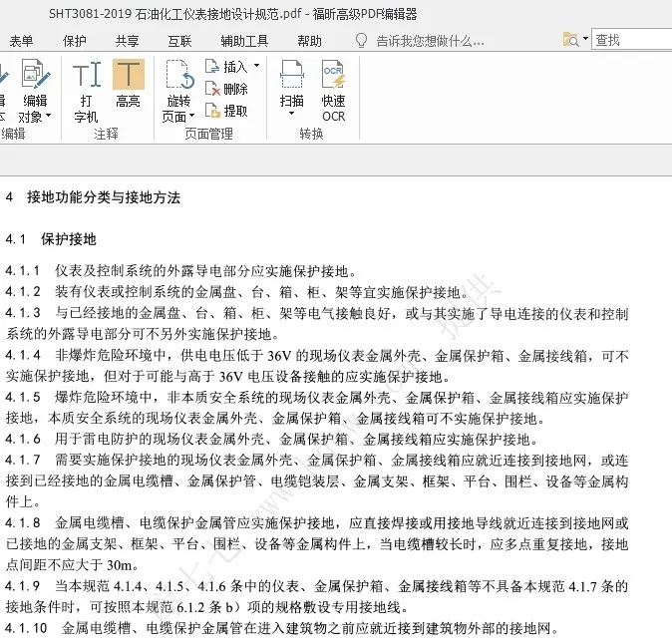Open the Help (帮助) tab

(x=309, y=41)
